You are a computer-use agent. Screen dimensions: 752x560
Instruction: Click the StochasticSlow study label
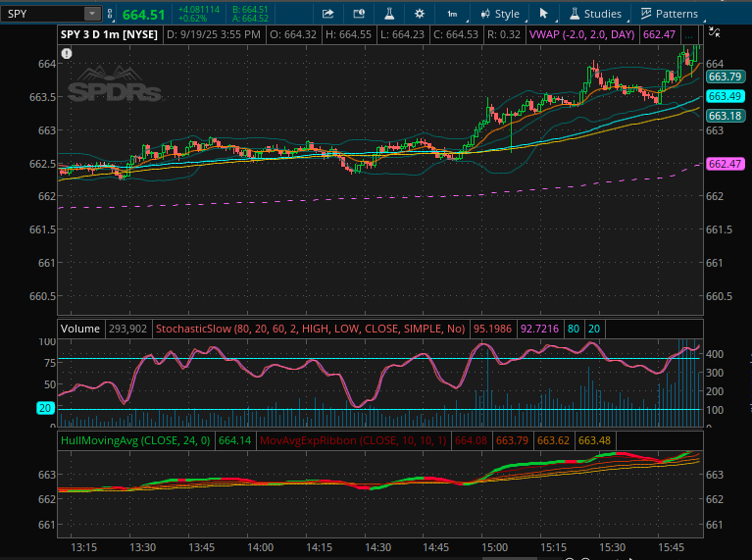311,330
